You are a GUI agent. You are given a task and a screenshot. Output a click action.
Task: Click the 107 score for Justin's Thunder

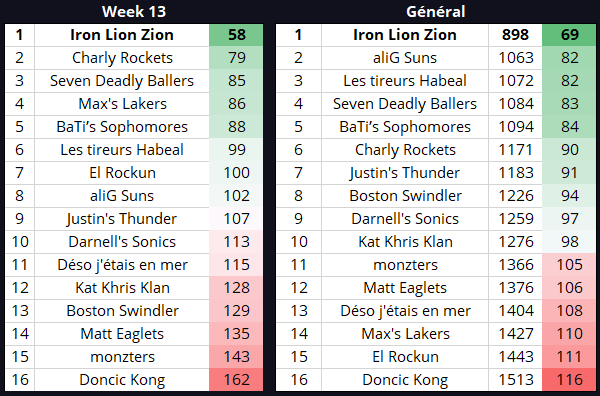point(236,218)
